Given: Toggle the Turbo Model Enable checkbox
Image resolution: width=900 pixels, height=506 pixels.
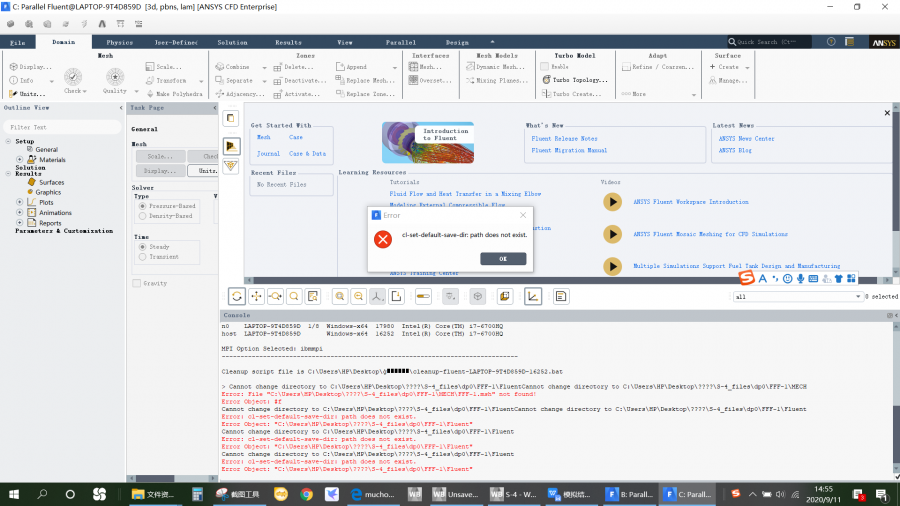Looking at the screenshot, I should (x=545, y=67).
